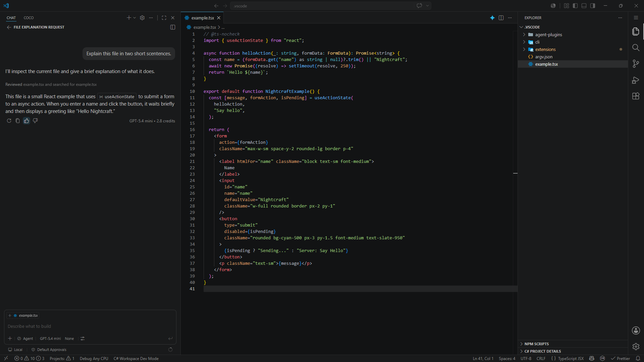Open the Run and Debug view
The width and height of the screenshot is (644, 362).
click(636, 80)
